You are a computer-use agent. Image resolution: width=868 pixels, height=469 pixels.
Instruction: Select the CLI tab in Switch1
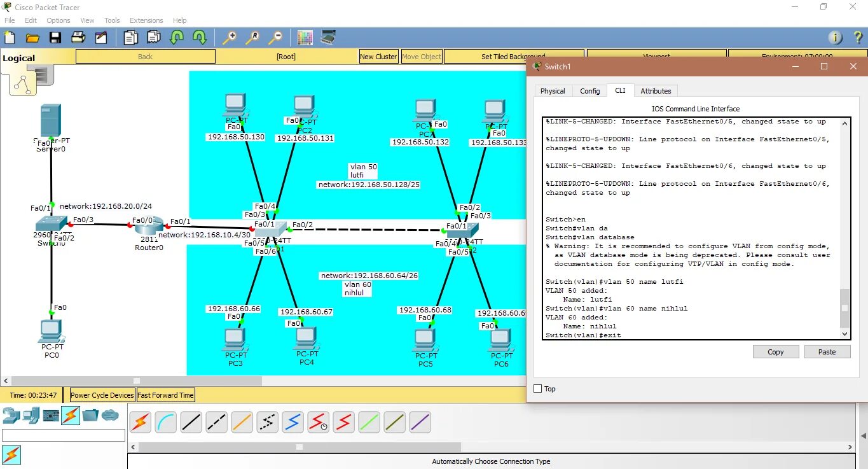click(620, 90)
